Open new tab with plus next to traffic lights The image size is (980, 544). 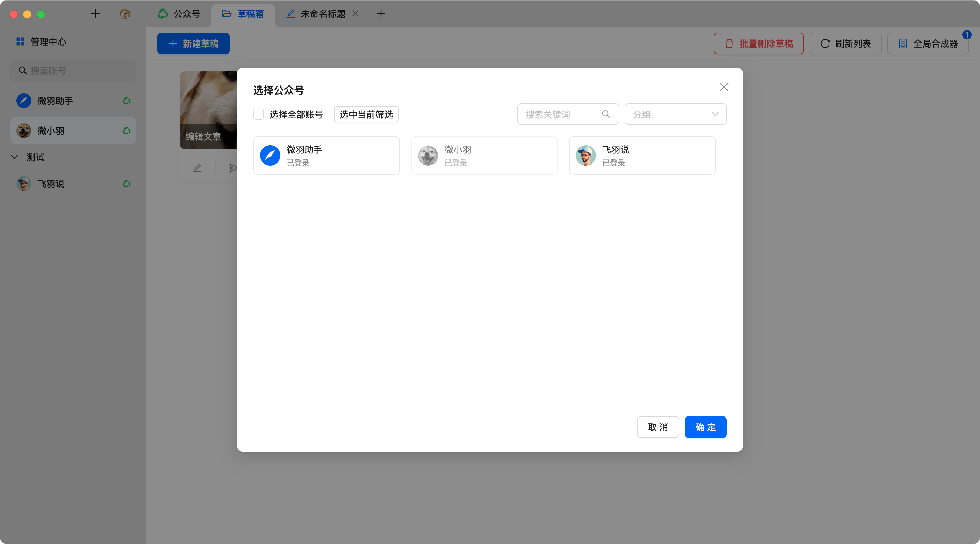point(95,14)
